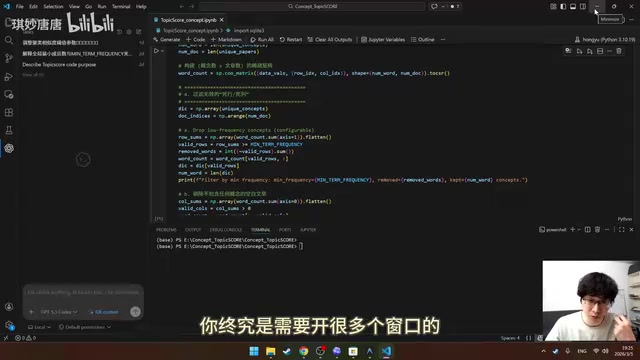Open chat settings gear in sidebar header
Image resolution: width=640 pixels, height=360 pixels.
click(x=129, y=31)
